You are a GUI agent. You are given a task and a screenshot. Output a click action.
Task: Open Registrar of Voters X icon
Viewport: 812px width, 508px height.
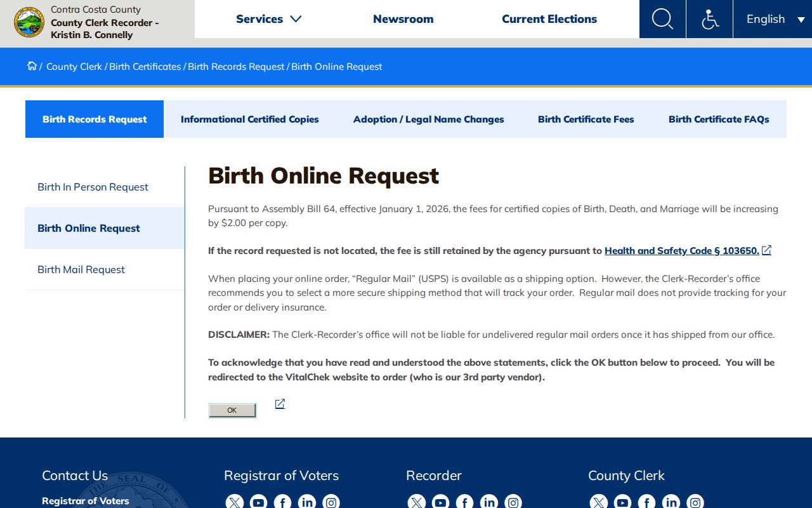tap(234, 502)
